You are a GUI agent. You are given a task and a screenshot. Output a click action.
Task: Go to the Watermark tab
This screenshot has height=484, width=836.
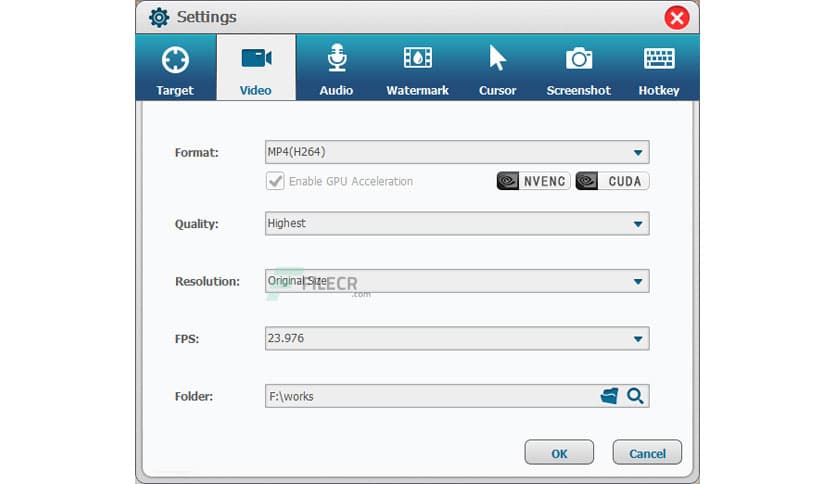(x=417, y=68)
